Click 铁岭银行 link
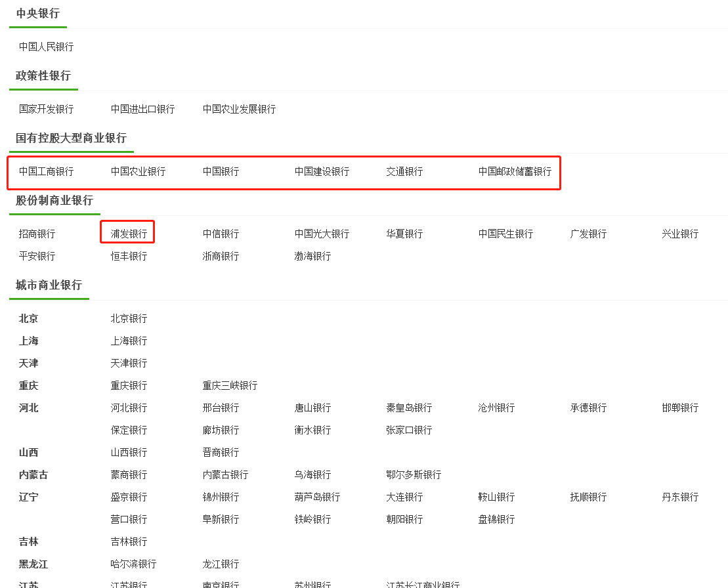 [312, 519]
